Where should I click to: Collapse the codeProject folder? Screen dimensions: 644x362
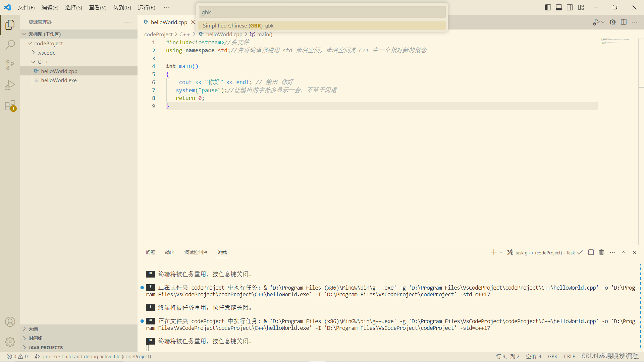[x=79, y=43]
